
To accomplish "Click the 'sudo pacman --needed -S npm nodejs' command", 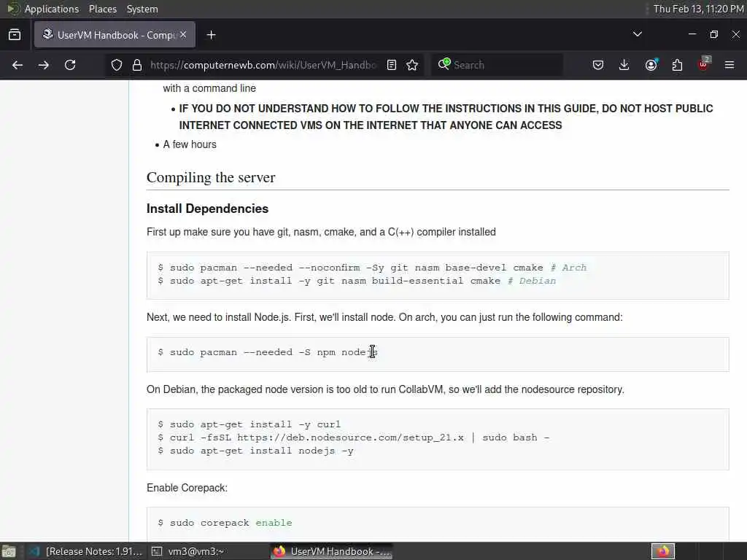I will (x=268, y=352).
